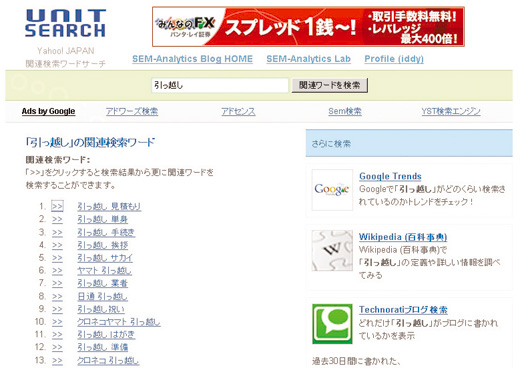
Task: Click the さらに検索 panel header
Action: tap(409, 143)
